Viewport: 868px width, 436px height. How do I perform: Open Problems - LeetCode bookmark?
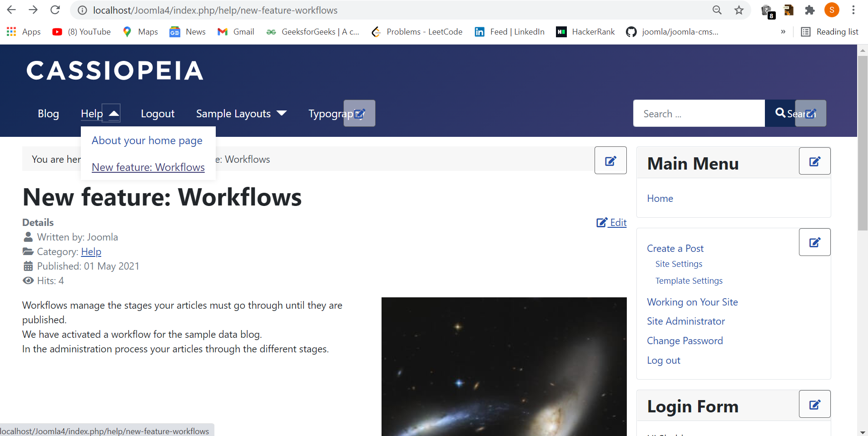417,32
